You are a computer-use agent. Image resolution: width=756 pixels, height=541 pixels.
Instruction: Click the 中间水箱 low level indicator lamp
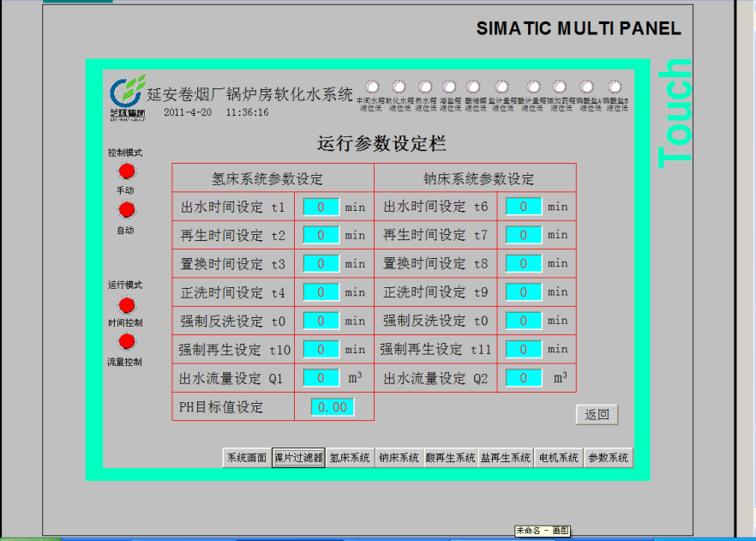(x=373, y=87)
